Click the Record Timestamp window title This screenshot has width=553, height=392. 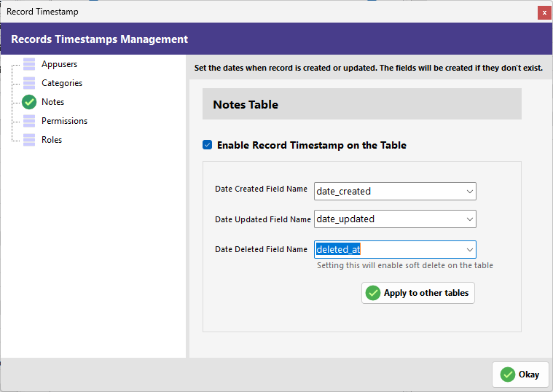42,12
